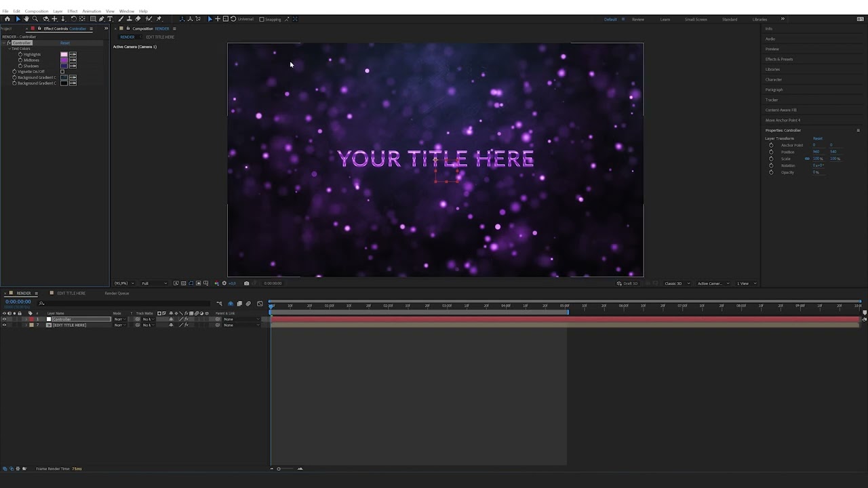
Task: Click the Scale constrain proportions link icon
Action: [807, 159]
